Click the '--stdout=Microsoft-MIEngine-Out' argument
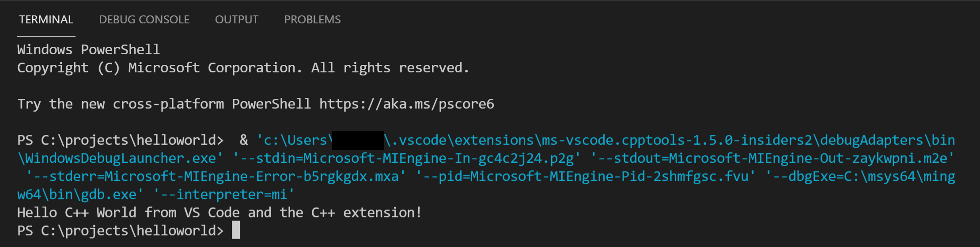Screen dimensions: 980x247 (x=772, y=158)
